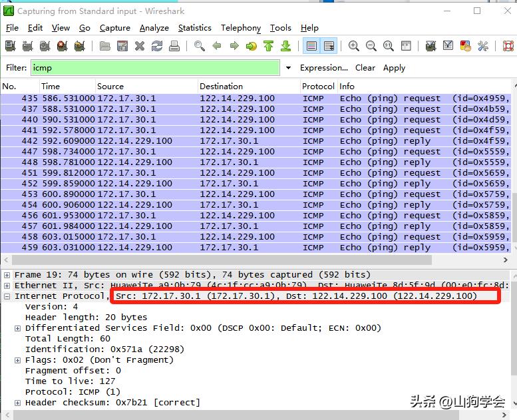Open the File menu

[x=12, y=28]
